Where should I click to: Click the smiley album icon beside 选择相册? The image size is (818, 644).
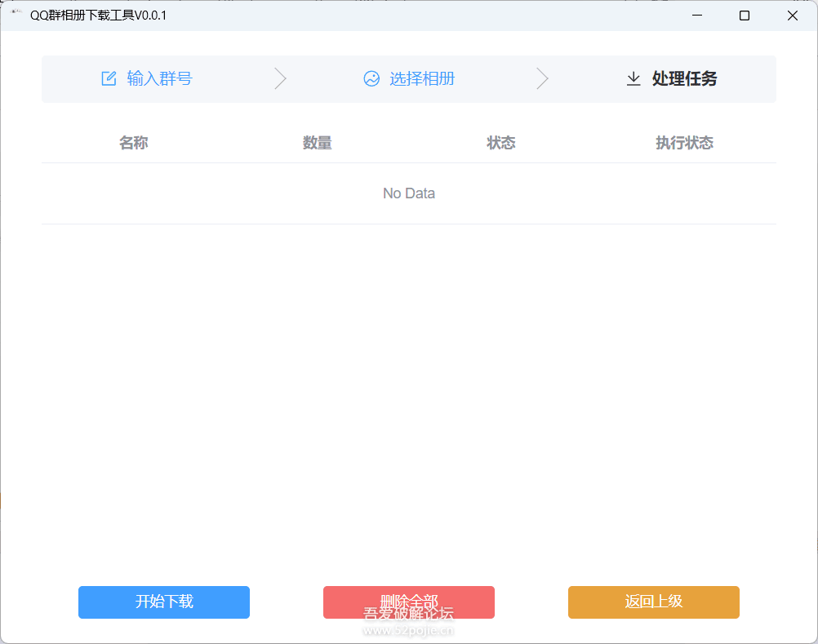coord(371,78)
